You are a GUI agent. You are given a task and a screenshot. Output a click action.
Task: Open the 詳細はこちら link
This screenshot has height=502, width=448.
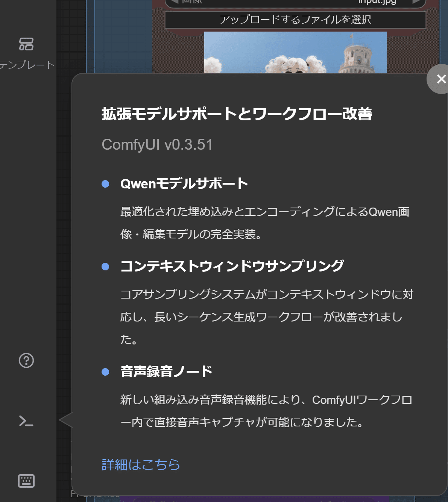click(x=141, y=465)
